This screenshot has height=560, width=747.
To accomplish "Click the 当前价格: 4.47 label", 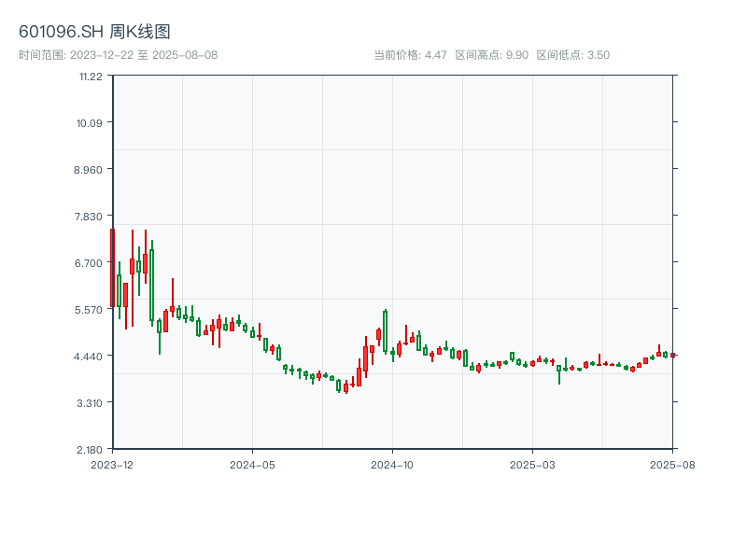I will [410, 55].
